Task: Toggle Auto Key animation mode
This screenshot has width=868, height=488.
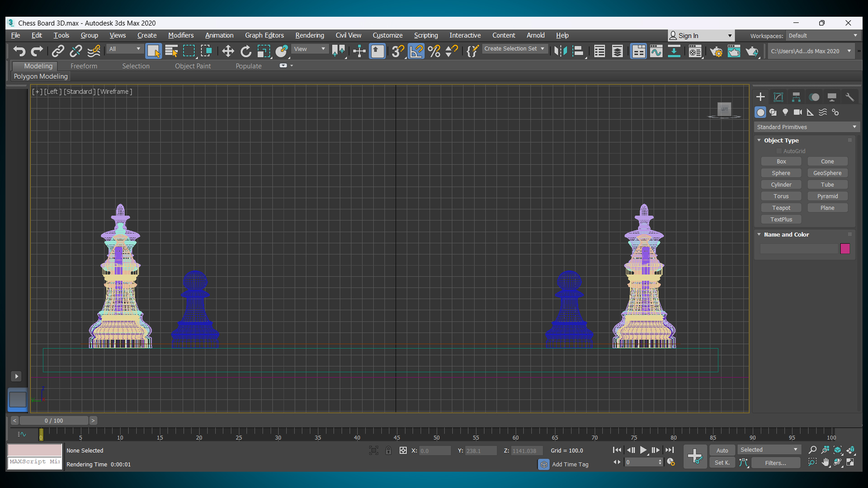Action: coord(722,450)
